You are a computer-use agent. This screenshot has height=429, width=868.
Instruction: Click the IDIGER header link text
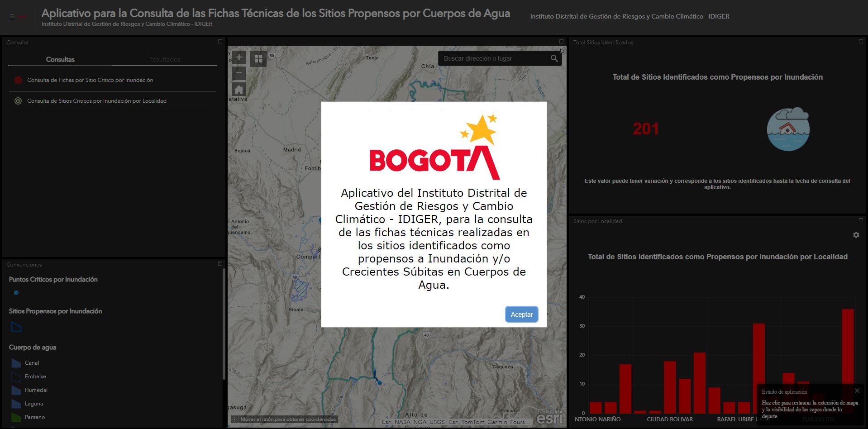(630, 16)
